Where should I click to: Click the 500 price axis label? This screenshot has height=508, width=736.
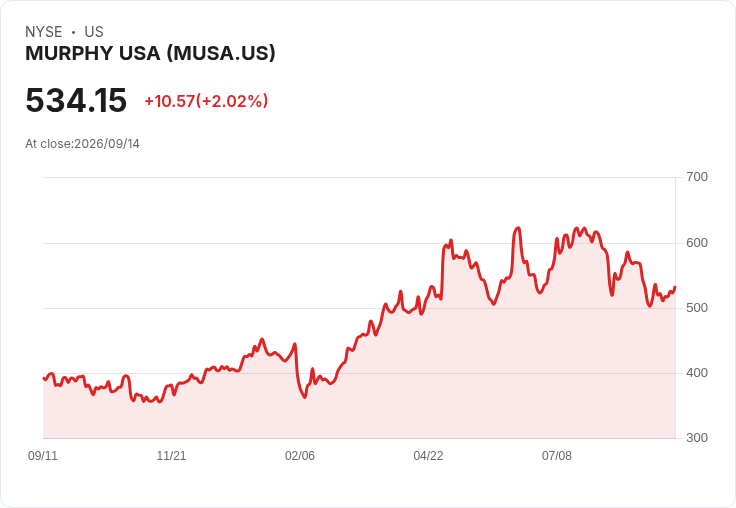pyautogui.click(x=697, y=308)
